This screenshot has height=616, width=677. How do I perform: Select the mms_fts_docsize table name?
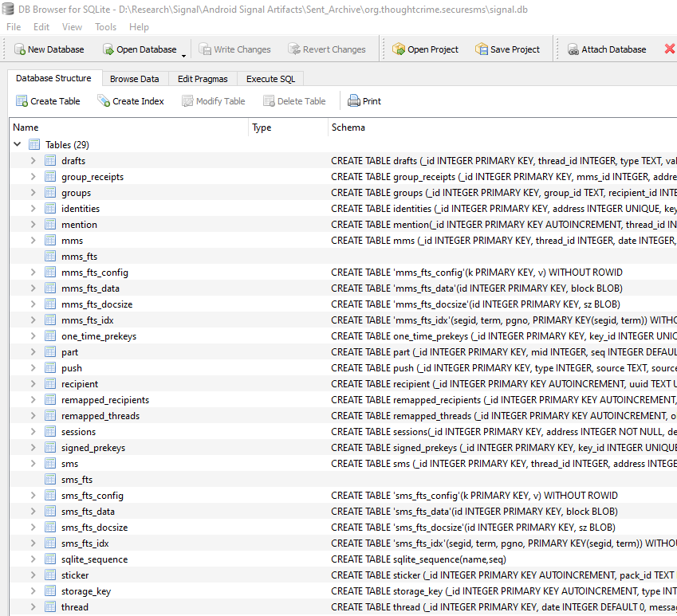pyautogui.click(x=96, y=304)
